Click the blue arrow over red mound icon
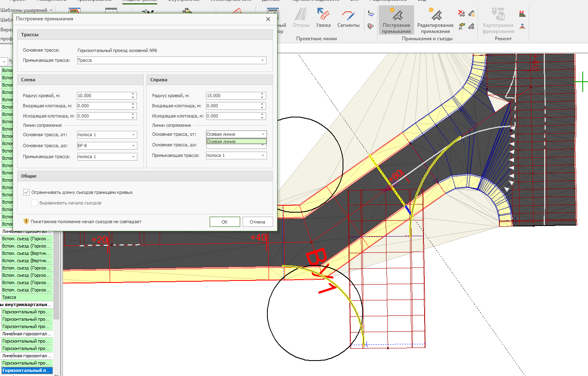Screen dimensions: 588x376 tap(522, 26)
